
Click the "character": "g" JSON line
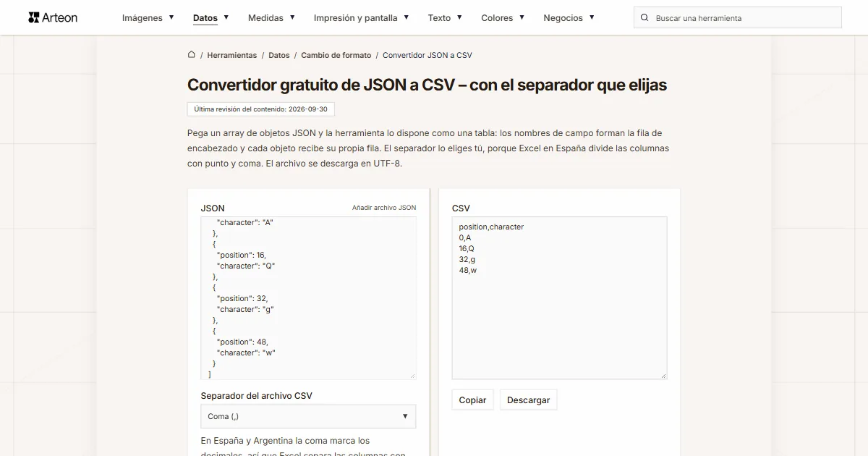coord(245,309)
